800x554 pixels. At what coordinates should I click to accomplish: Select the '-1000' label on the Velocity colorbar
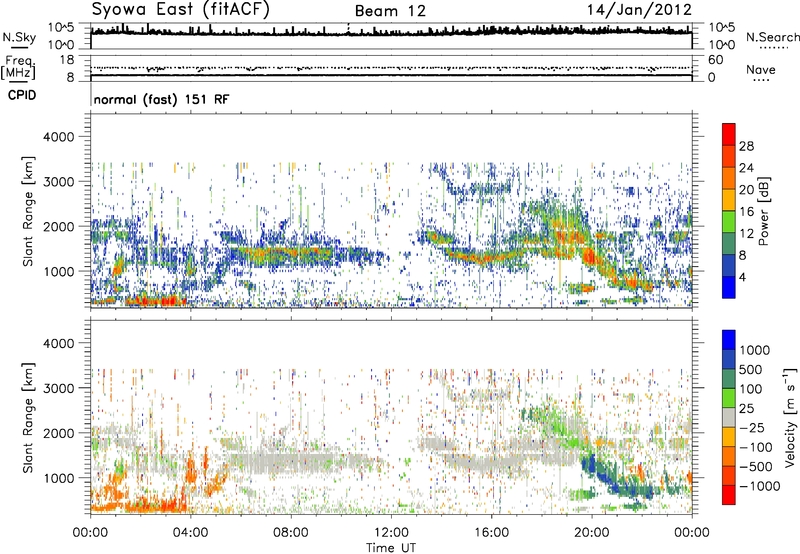click(759, 486)
